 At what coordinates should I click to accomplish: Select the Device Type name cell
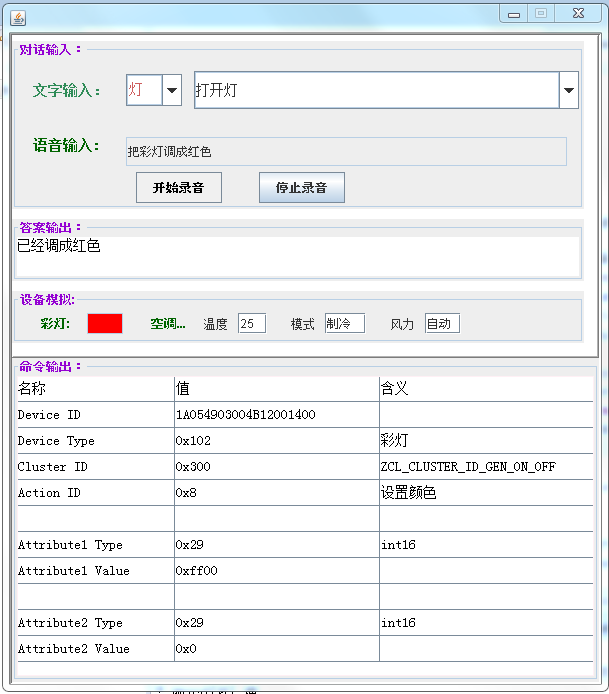point(96,441)
